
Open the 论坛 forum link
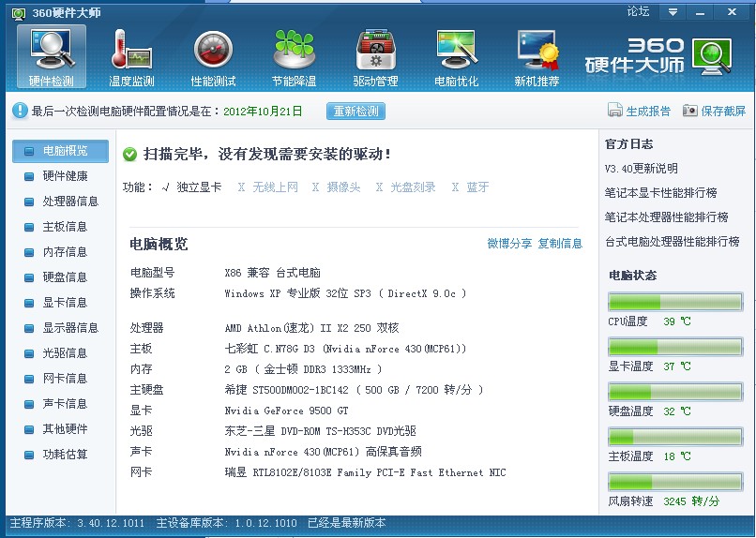click(638, 11)
